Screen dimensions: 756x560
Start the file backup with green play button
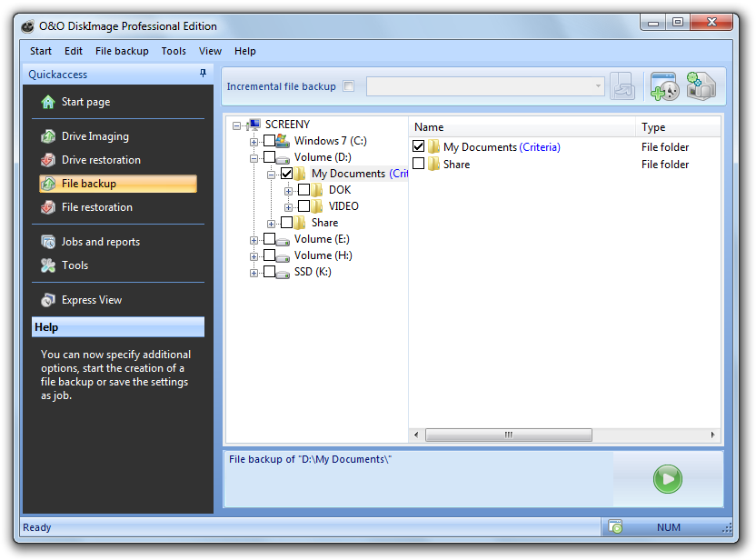(x=668, y=479)
